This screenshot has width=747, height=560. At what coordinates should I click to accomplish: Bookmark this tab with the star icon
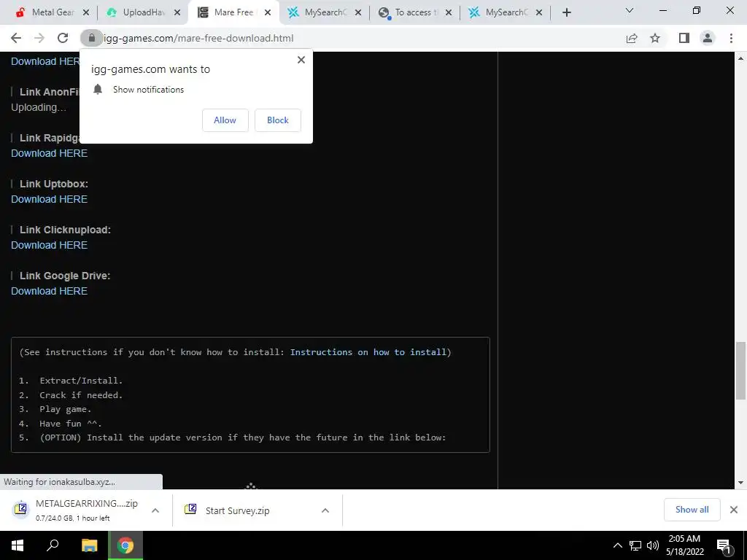coord(655,38)
